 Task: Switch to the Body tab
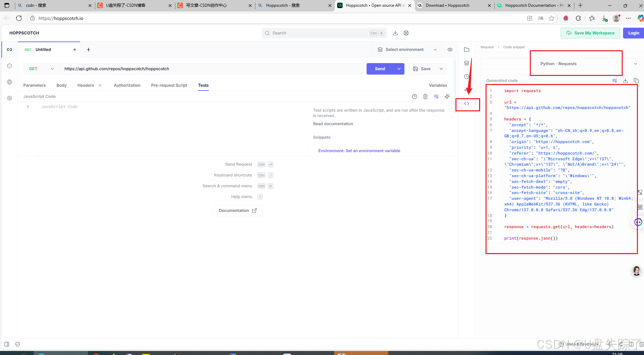point(61,85)
